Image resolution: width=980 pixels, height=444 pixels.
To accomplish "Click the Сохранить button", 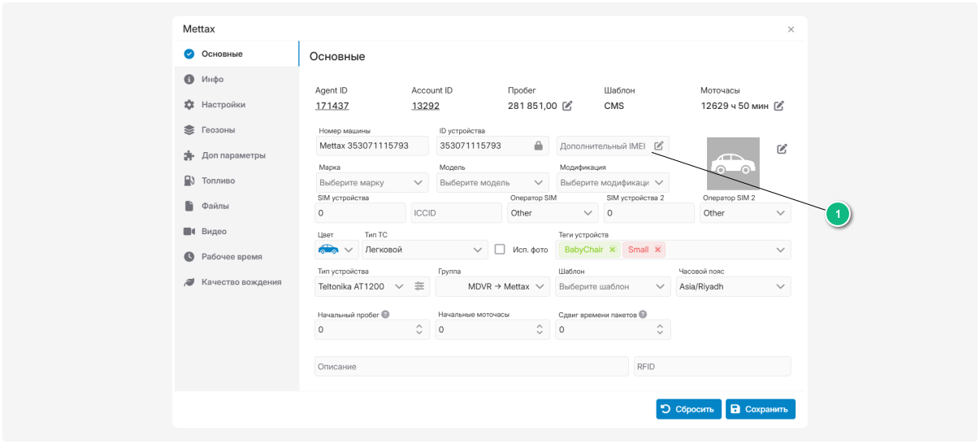I will 760,409.
